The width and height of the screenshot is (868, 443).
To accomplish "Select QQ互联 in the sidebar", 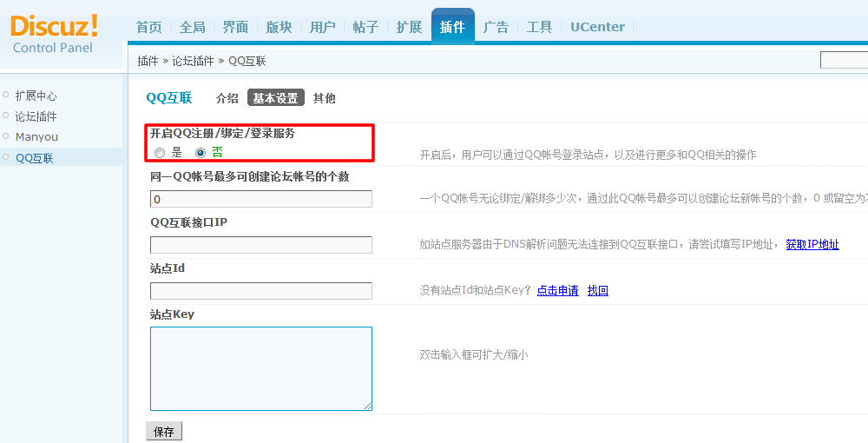I will point(35,158).
